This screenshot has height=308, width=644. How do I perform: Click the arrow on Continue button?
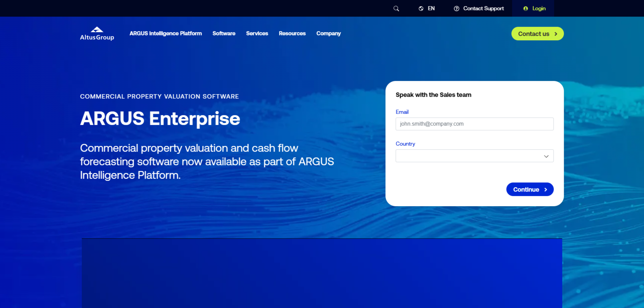point(545,190)
